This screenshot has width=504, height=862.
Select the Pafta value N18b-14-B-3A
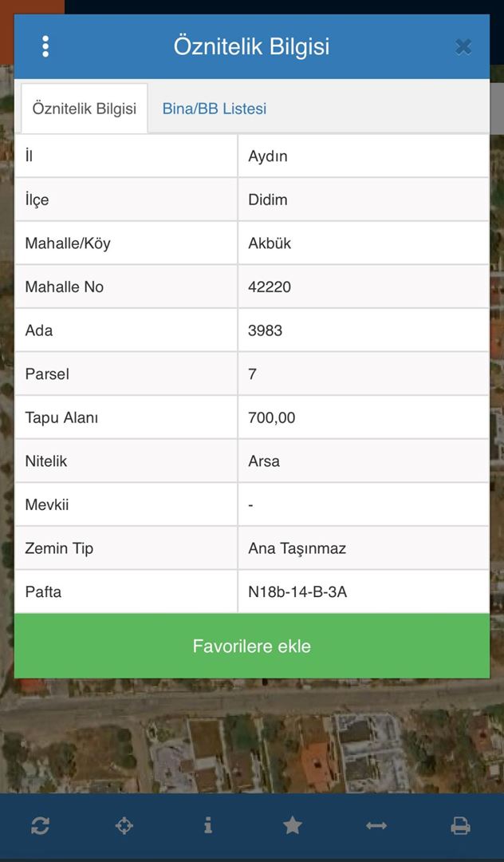pos(297,592)
